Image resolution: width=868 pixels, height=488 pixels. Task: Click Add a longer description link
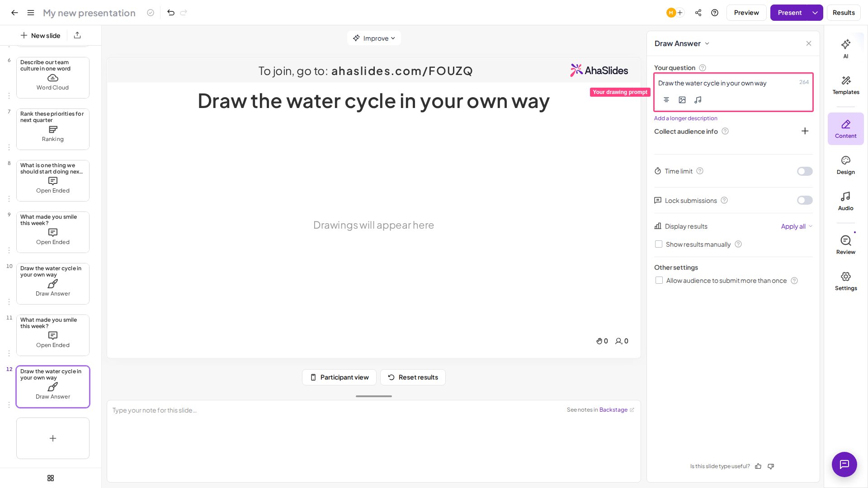(685, 118)
